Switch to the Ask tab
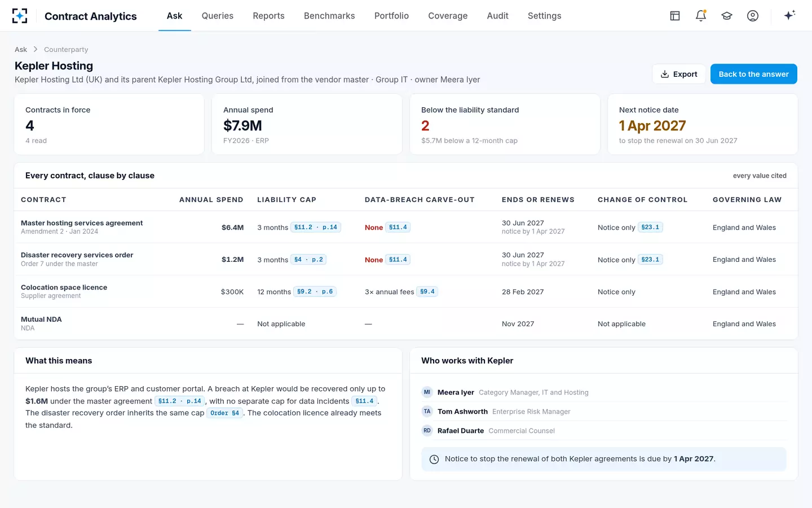This screenshot has width=812, height=508. tap(174, 16)
